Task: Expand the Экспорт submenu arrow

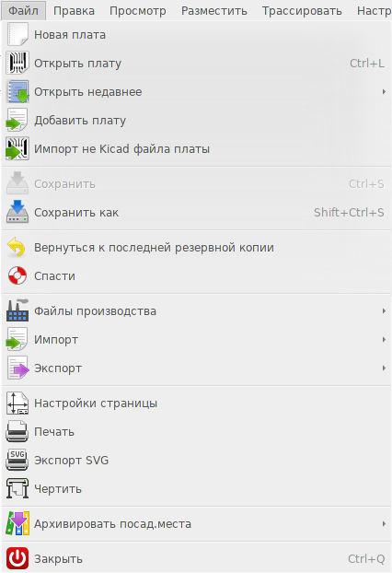Action: coord(384,368)
